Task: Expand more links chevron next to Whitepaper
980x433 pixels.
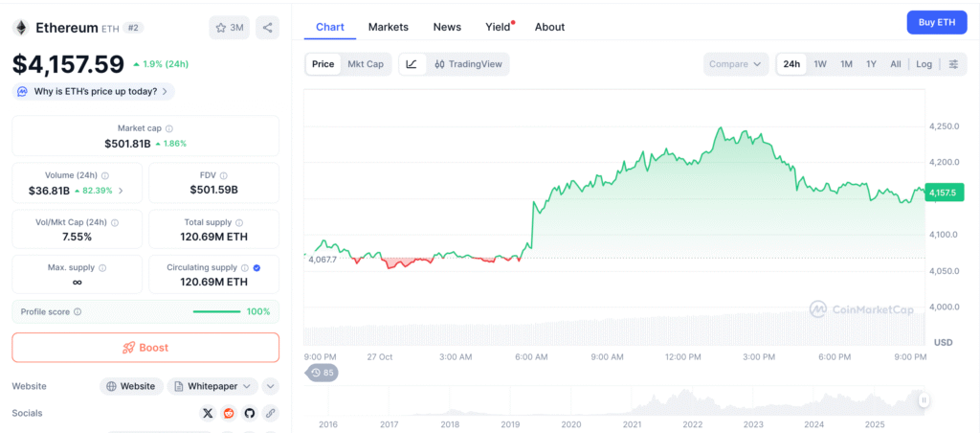Action: pyautogui.click(x=271, y=386)
